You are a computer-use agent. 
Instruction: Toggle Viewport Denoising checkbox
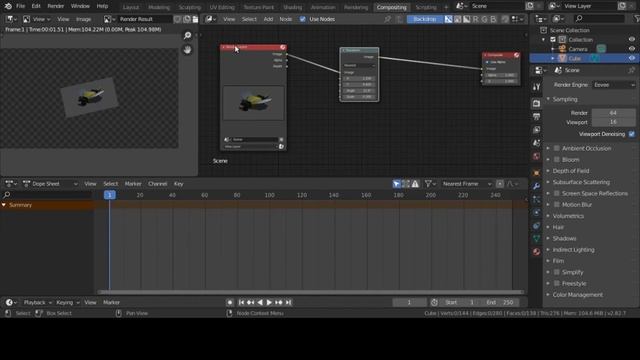tap(631, 134)
